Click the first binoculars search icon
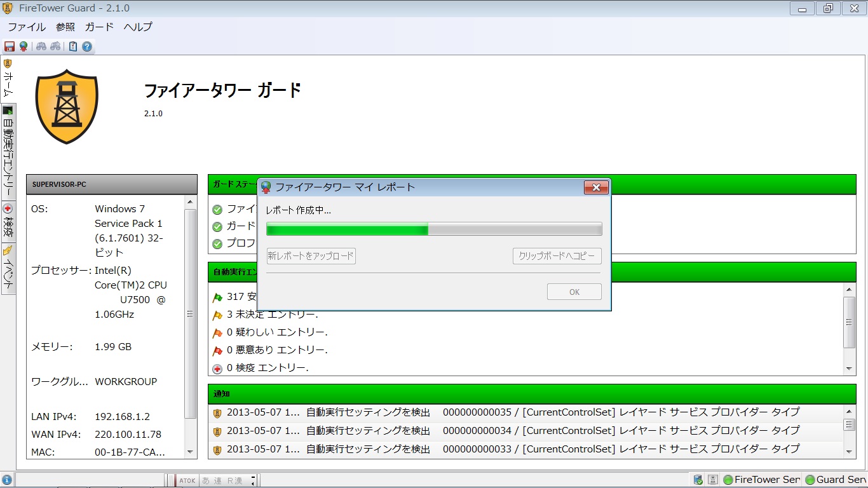This screenshot has height=488, width=868. 41,46
